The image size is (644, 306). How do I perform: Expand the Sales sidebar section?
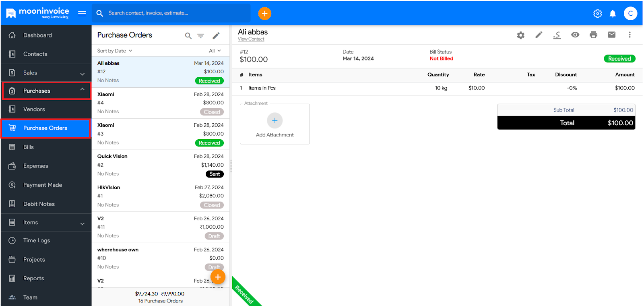coord(46,73)
